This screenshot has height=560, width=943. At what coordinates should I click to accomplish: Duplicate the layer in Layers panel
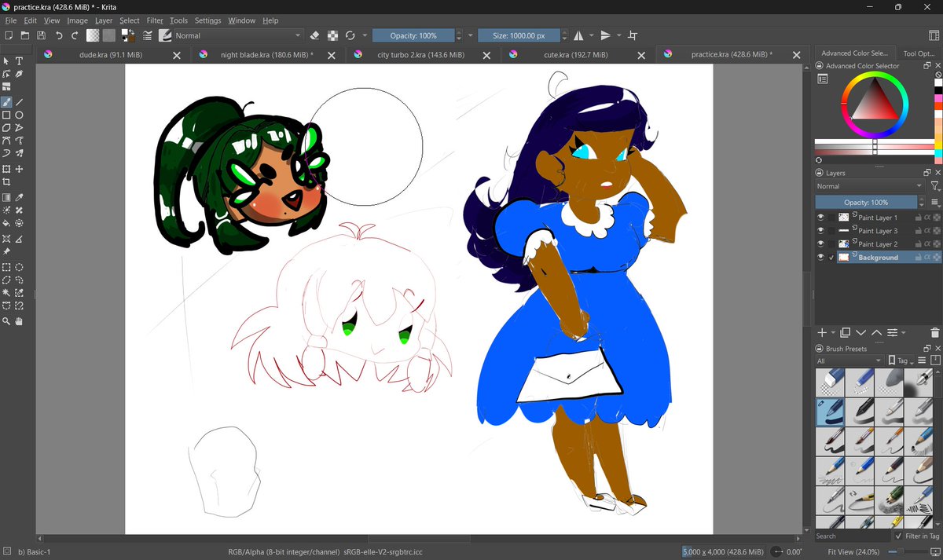[846, 333]
